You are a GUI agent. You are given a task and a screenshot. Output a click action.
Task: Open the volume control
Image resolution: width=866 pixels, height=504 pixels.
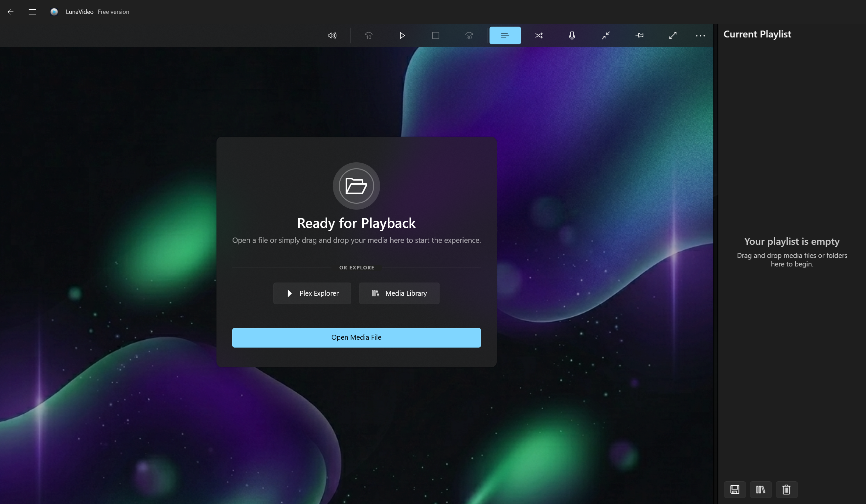click(x=332, y=35)
